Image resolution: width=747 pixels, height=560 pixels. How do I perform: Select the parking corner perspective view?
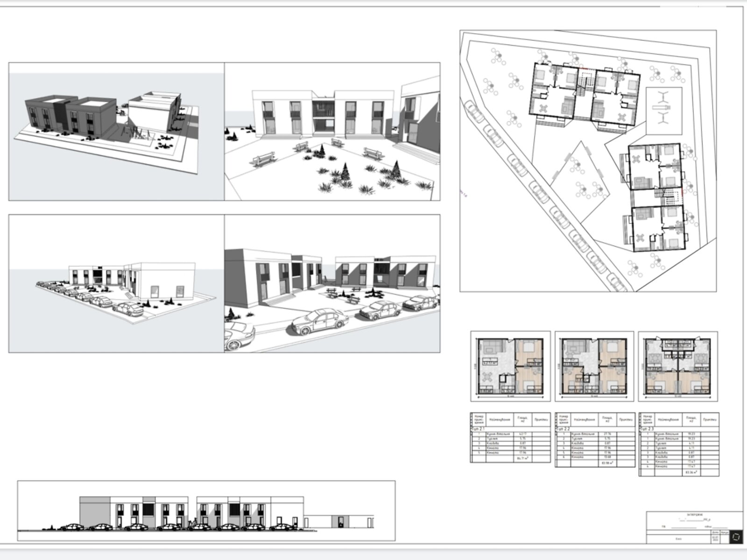coord(116,283)
